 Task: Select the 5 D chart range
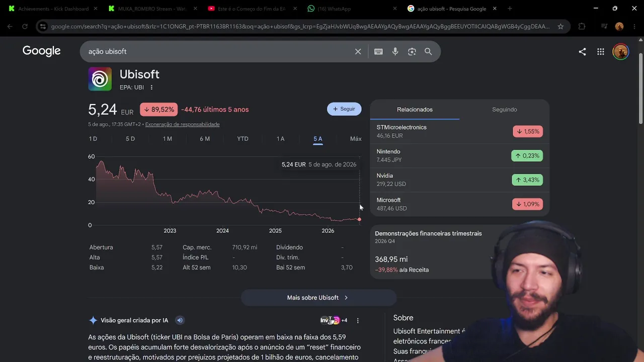(130, 139)
